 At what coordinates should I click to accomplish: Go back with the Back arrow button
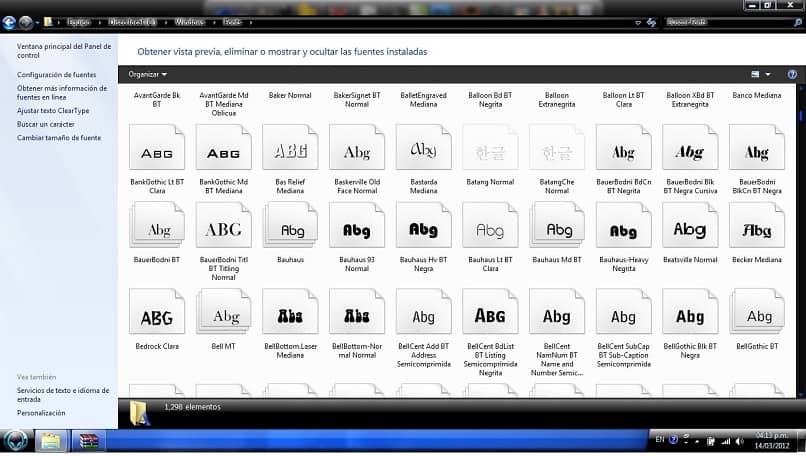pyautogui.click(x=9, y=22)
